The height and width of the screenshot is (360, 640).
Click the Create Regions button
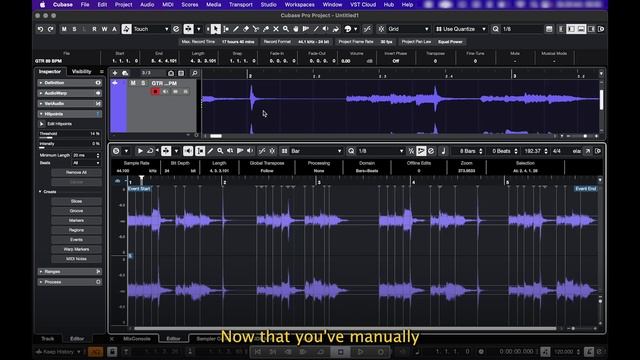(x=76, y=230)
